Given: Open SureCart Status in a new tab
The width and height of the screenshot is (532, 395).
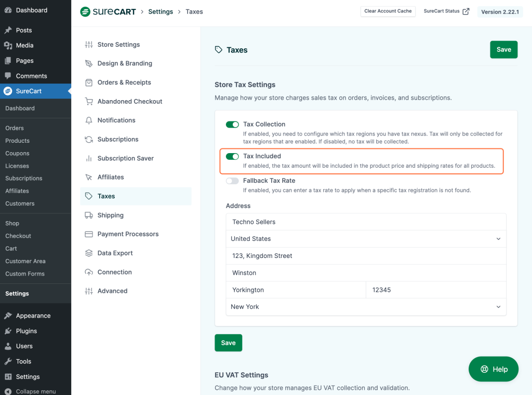Looking at the screenshot, I should (x=446, y=11).
